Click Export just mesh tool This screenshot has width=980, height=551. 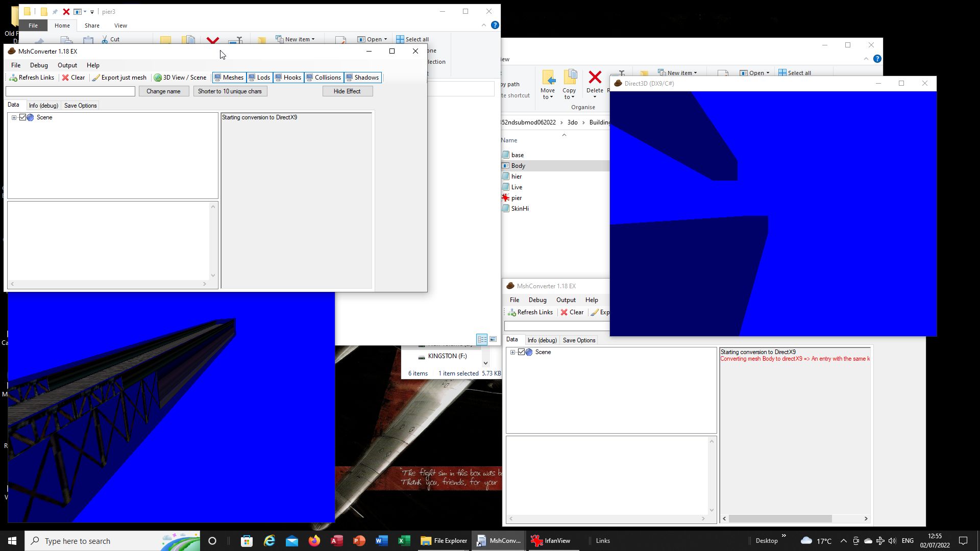119,78
